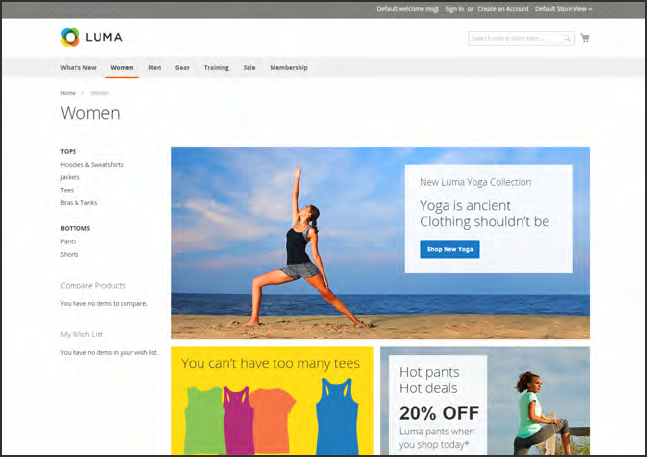Open the Jackets category link
Viewport: 648px width, 457px height.
pos(70,177)
